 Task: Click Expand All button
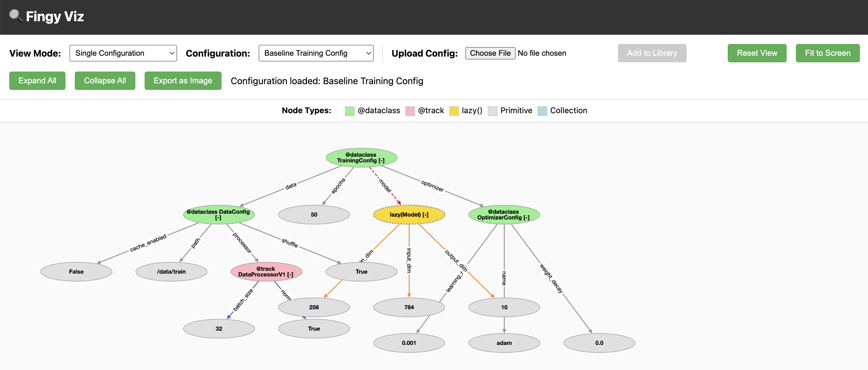click(x=37, y=81)
